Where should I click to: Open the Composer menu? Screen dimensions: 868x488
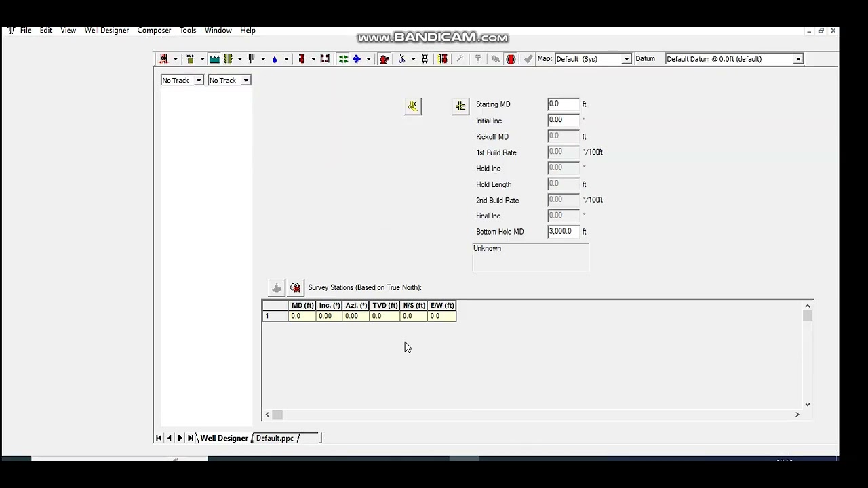coord(154,30)
